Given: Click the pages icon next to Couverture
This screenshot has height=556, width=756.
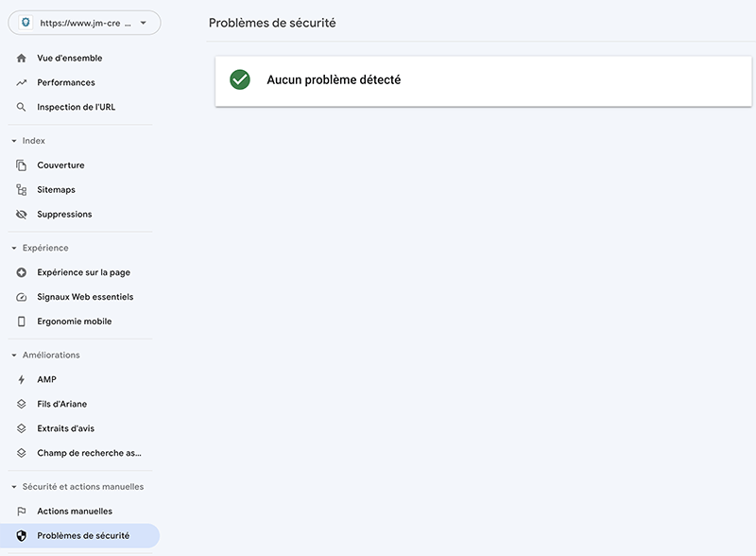Looking at the screenshot, I should [21, 165].
